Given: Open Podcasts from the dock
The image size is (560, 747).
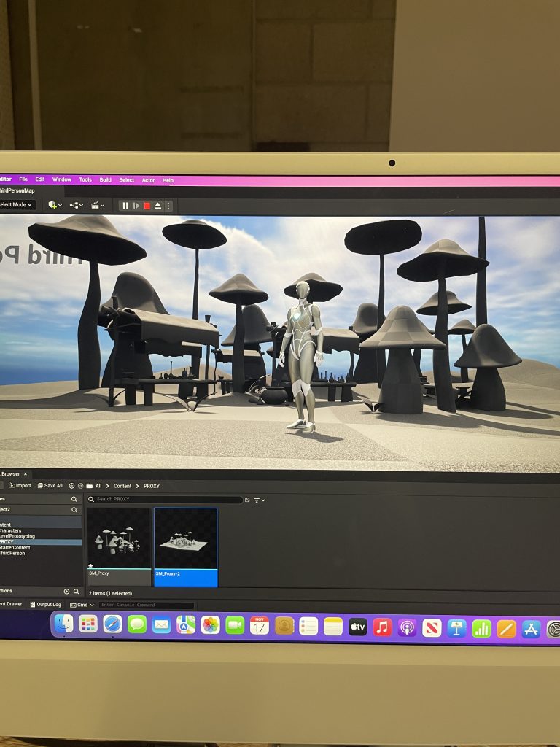Looking at the screenshot, I should 407,627.
